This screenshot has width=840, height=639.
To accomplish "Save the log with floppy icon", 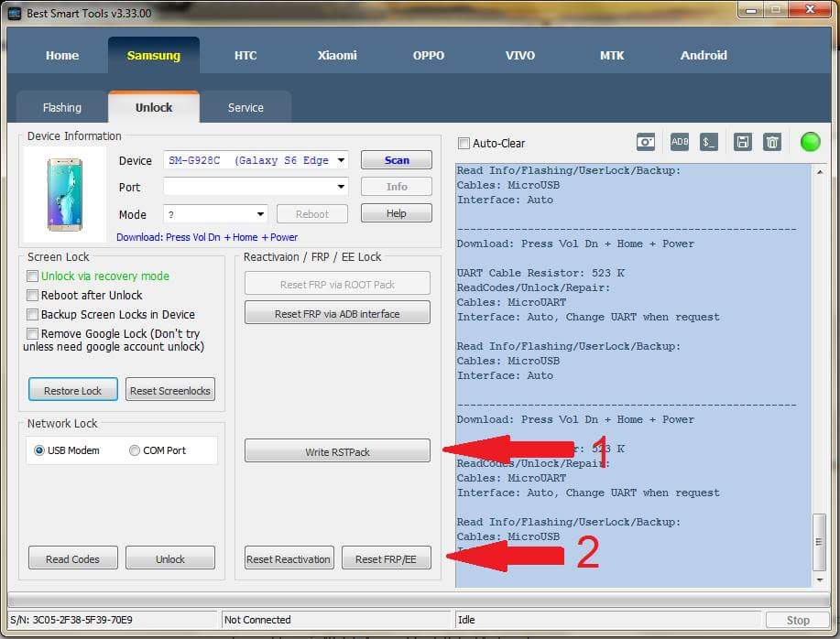I will coord(743,142).
